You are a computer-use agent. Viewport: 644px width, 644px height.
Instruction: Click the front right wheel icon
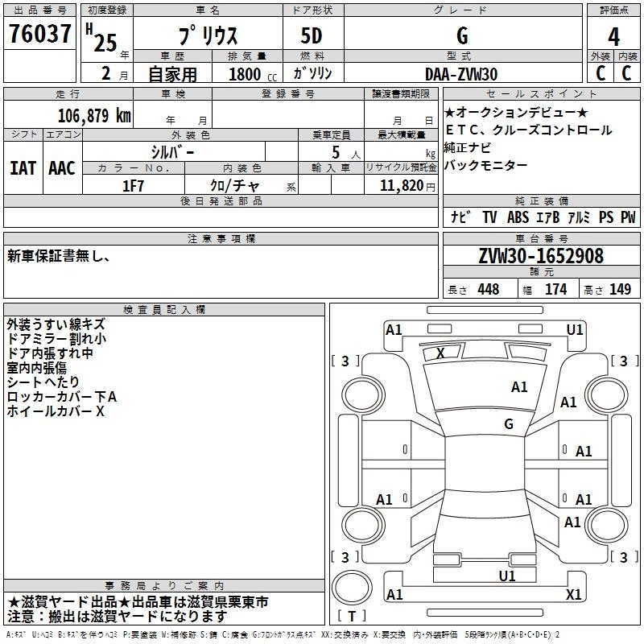[x=607, y=395]
